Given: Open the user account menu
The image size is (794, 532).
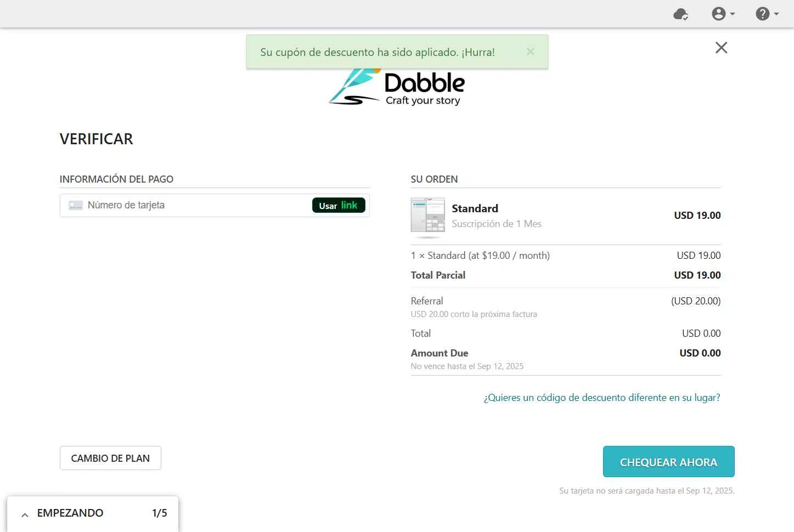Looking at the screenshot, I should pos(723,14).
